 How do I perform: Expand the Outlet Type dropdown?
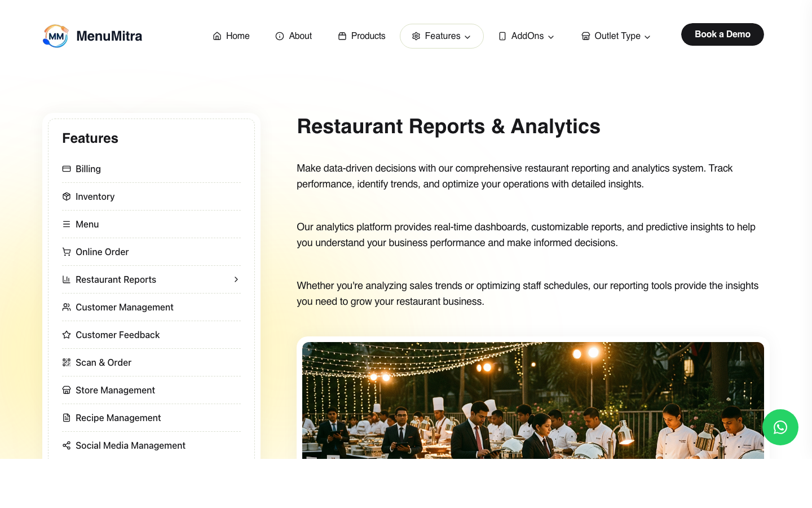616,36
